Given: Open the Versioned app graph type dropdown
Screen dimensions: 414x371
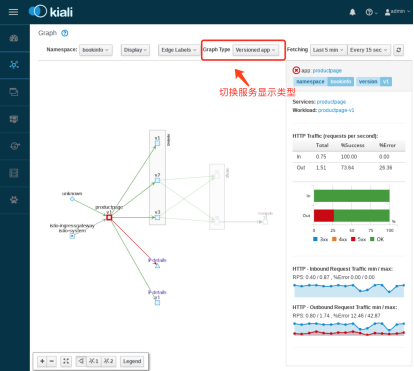Looking at the screenshot, I should [x=255, y=50].
